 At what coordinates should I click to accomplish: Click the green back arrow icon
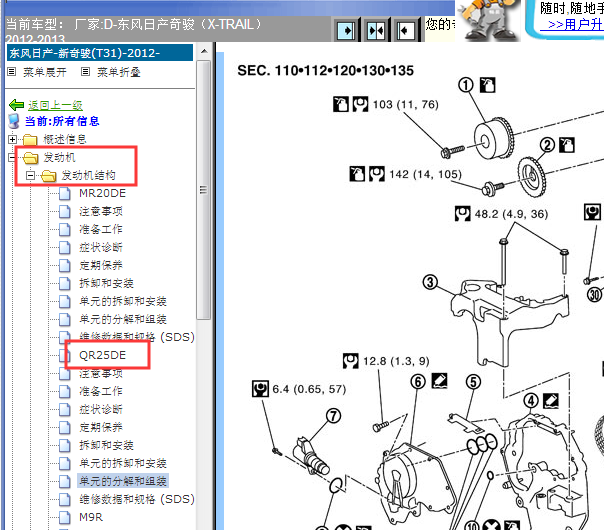(17, 105)
